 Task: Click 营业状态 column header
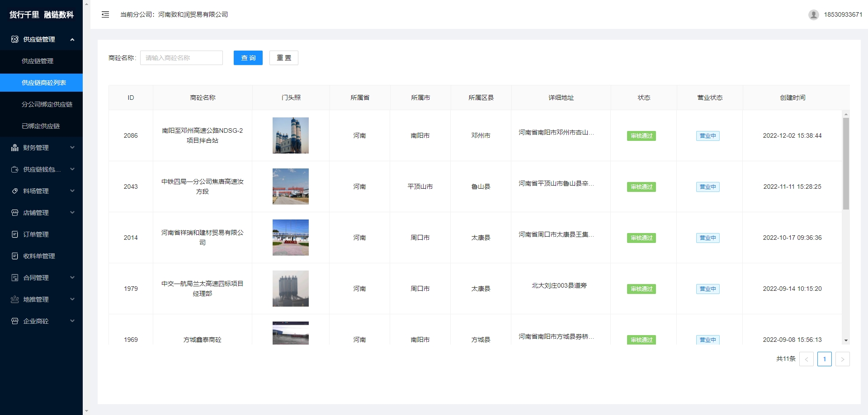pyautogui.click(x=710, y=98)
